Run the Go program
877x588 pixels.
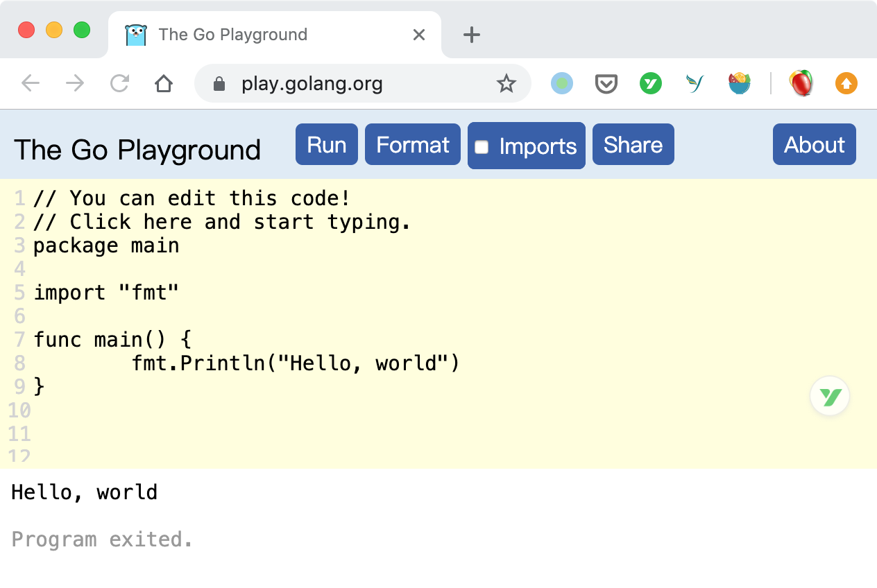pos(327,145)
